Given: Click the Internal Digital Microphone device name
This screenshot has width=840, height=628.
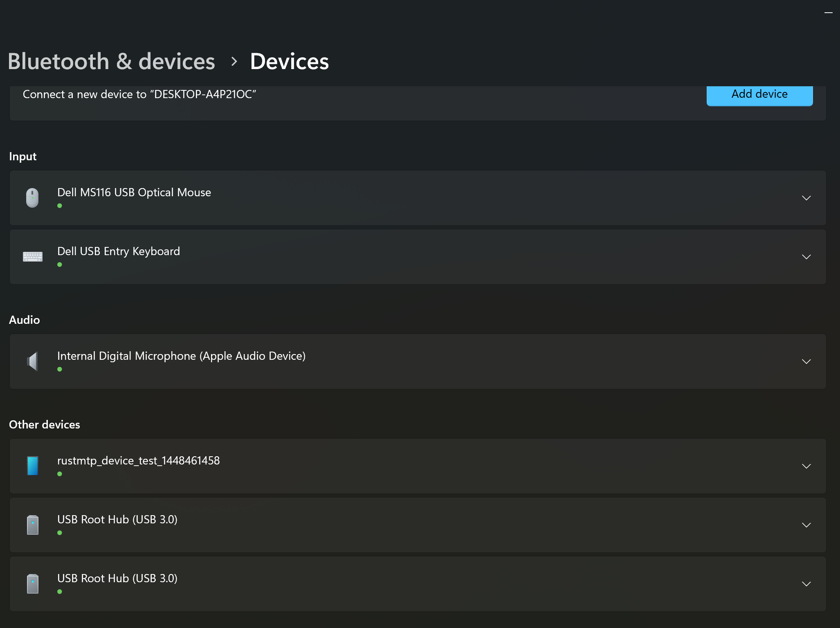Looking at the screenshot, I should 181,356.
